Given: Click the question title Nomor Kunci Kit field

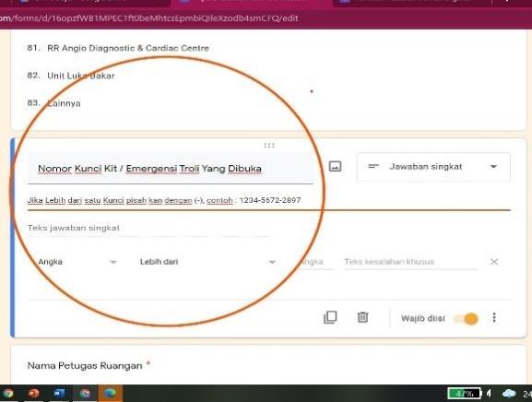Looking at the screenshot, I should pos(171,169).
